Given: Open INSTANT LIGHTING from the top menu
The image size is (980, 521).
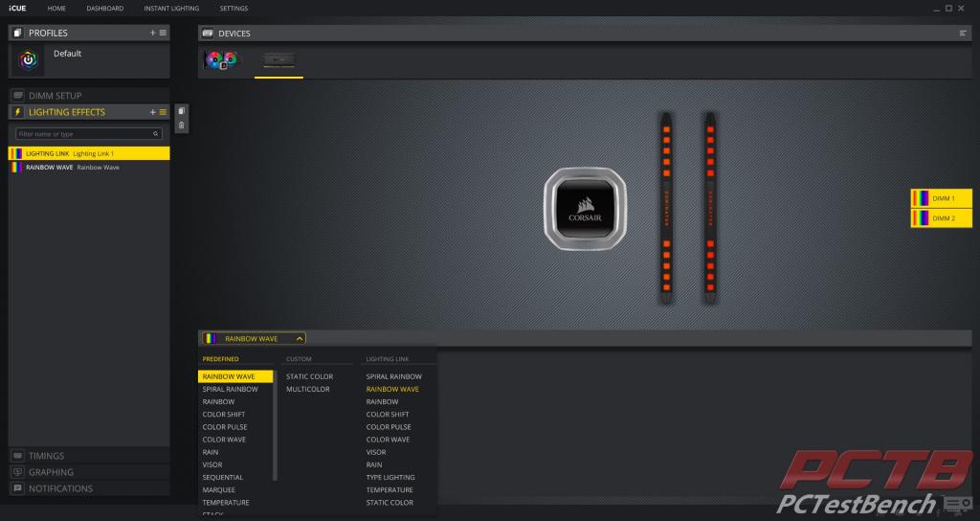Looking at the screenshot, I should point(171,8).
